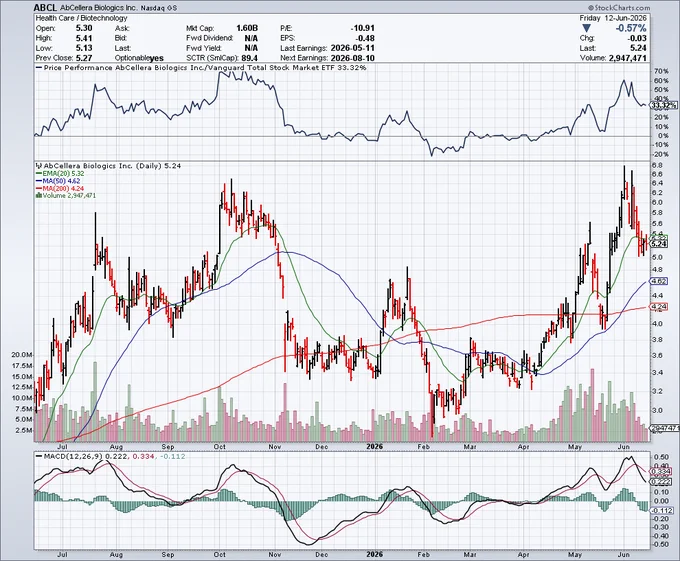Click the Price Performance legend label
Screen dimensions: 680x561
pyautogui.click(x=201, y=68)
